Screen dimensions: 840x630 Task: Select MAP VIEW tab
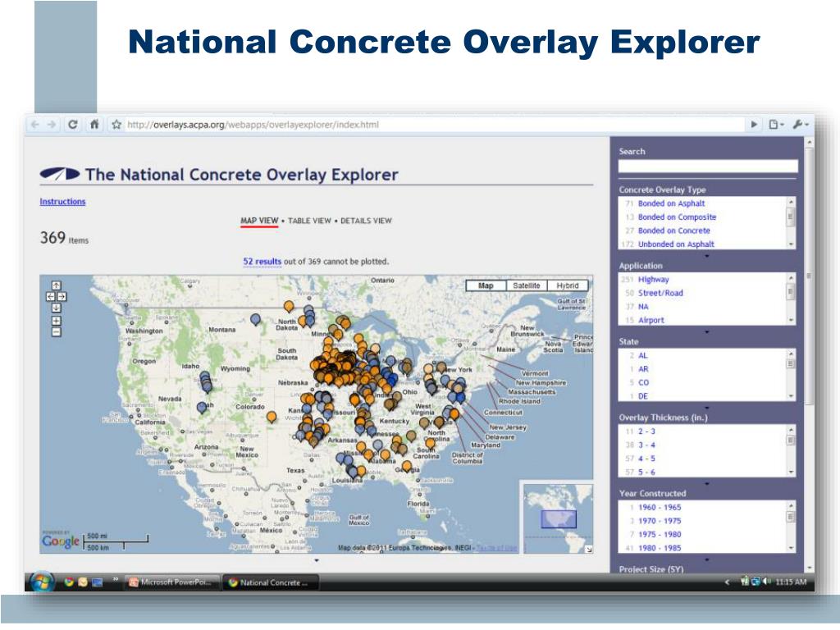pos(259,221)
